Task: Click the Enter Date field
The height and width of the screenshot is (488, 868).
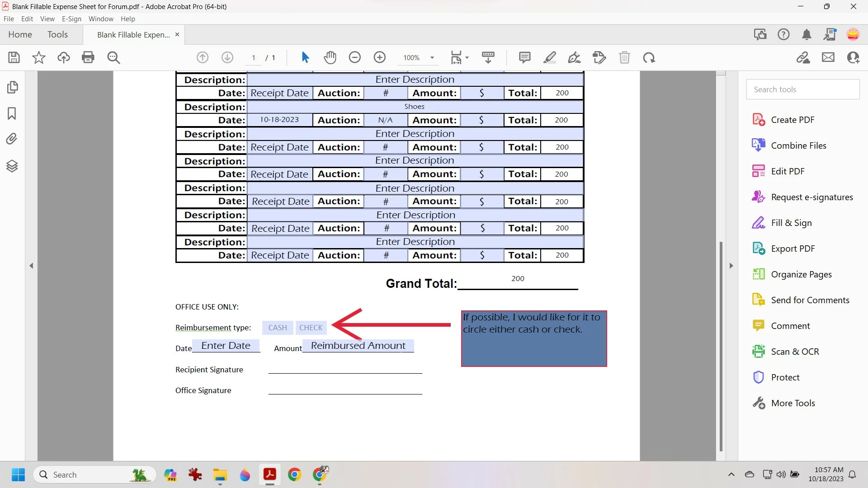Action: [x=226, y=346]
